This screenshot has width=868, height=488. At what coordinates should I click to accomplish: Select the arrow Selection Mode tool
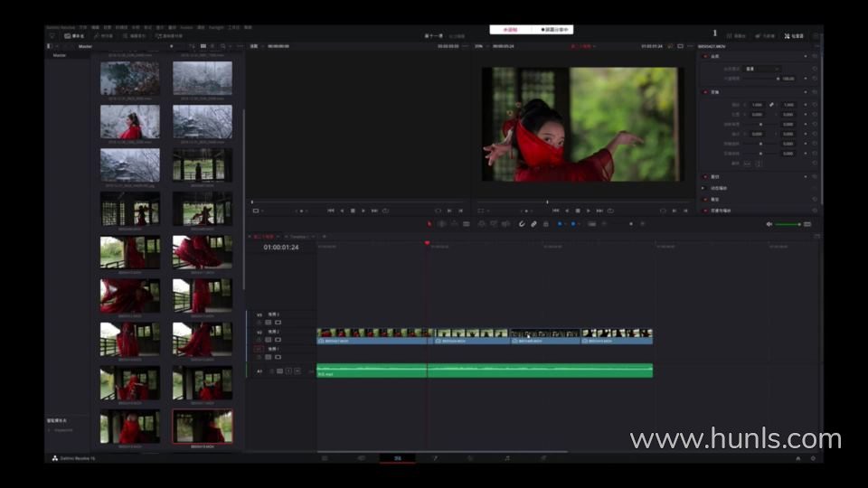click(430, 223)
